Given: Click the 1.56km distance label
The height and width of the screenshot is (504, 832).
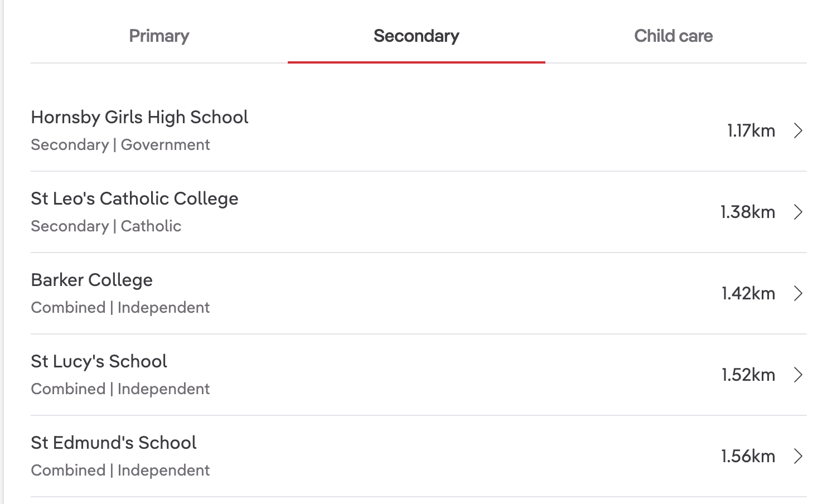Looking at the screenshot, I should [748, 457].
